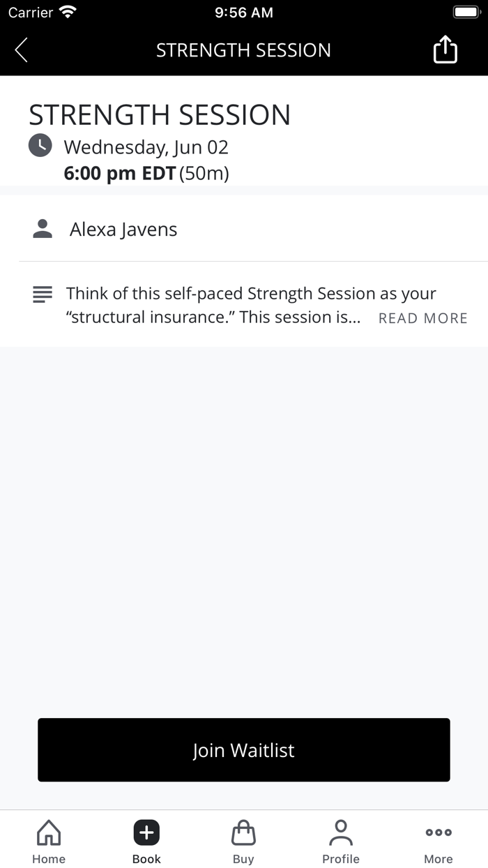Viewport: 488px width, 868px height.
Task: Open the Buy tab
Action: 243,841
